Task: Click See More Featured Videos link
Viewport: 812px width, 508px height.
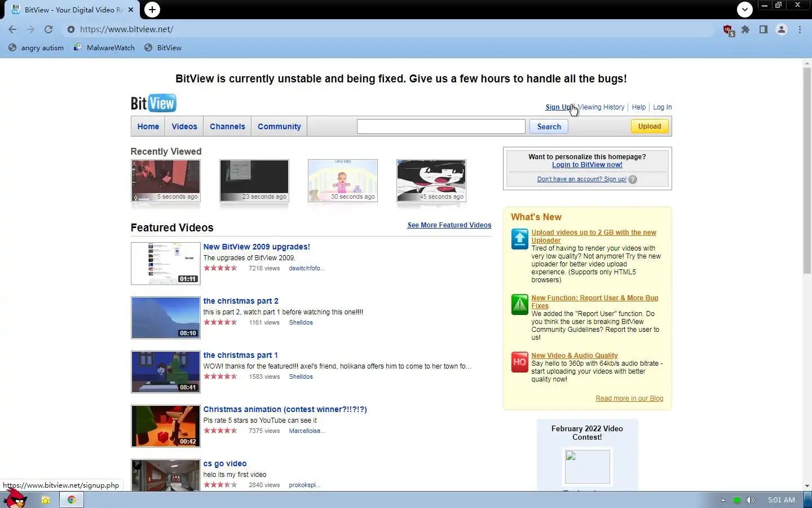Action: point(449,225)
